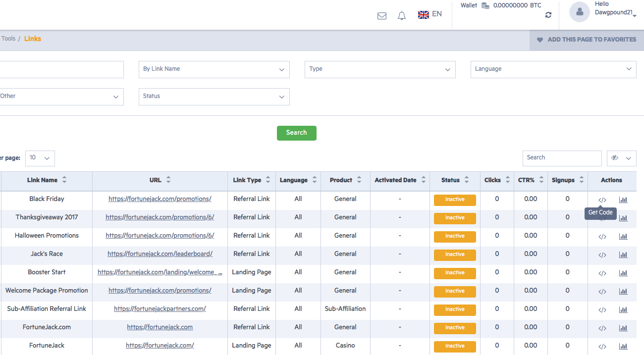Viewport: 644px width, 355px height.
Task: Get code for Sub-Affiliation Referral Link
Action: 602,310
